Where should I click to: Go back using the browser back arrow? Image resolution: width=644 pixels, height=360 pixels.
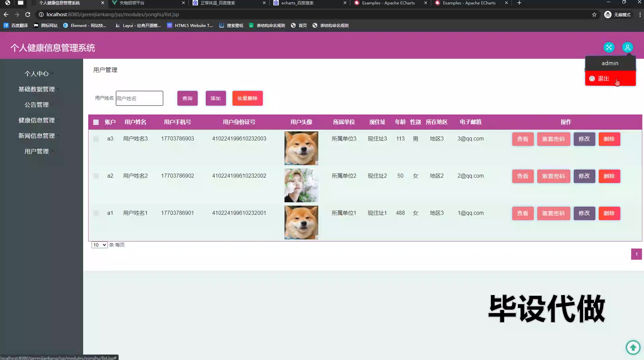[x=6, y=14]
